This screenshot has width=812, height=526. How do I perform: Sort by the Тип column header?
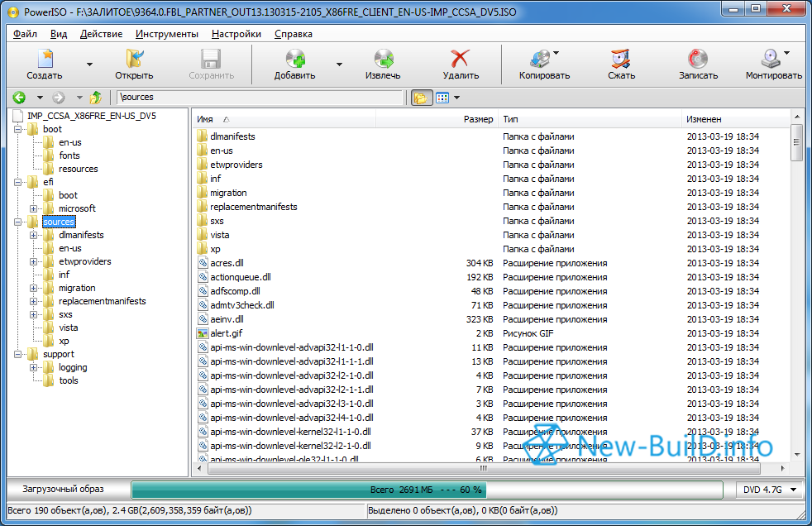590,119
